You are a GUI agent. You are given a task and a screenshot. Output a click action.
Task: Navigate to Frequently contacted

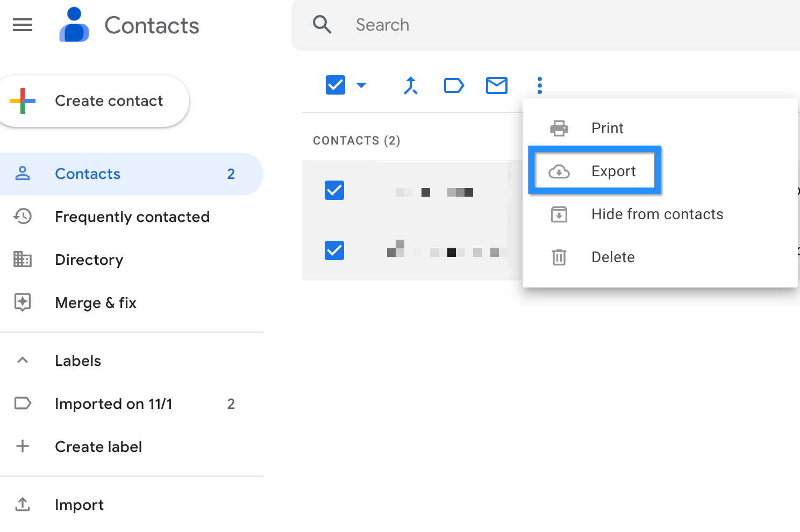tap(132, 217)
